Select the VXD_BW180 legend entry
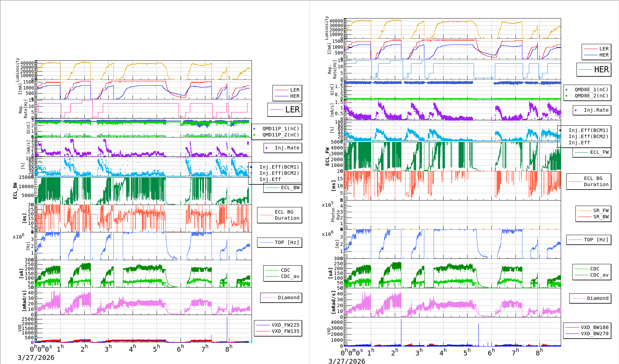Image resolution: width=619 pixels, height=364 pixels. [594, 327]
